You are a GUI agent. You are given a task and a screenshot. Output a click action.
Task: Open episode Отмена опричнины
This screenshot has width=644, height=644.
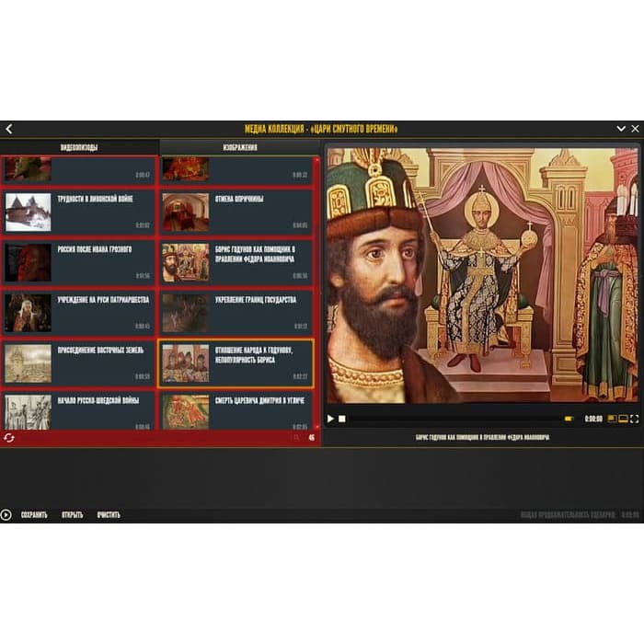236,213
